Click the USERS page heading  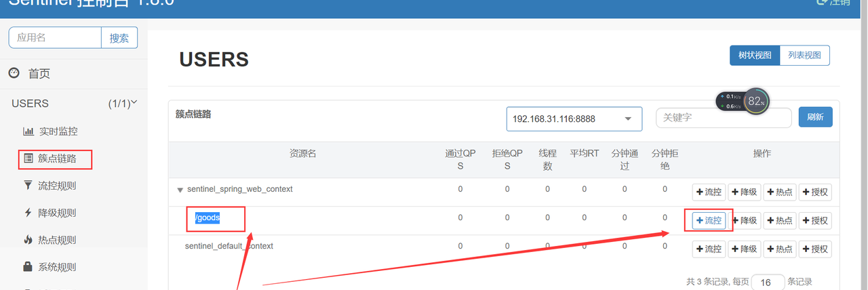[214, 60]
